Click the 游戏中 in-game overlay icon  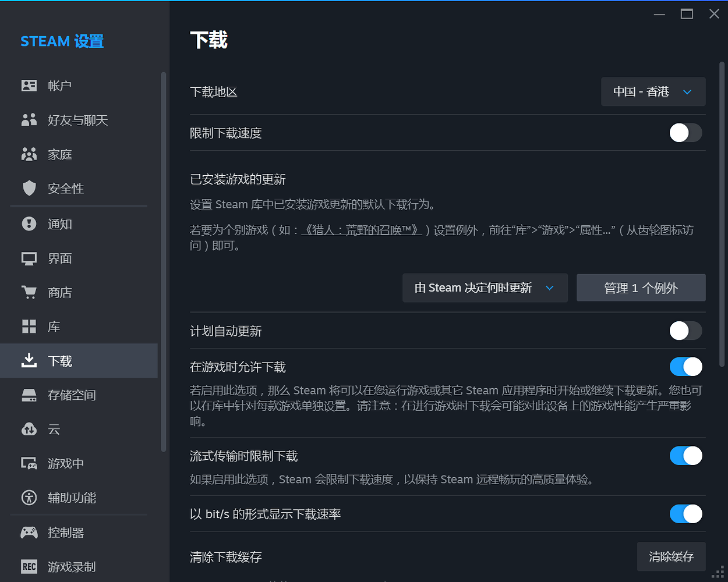pos(29,464)
